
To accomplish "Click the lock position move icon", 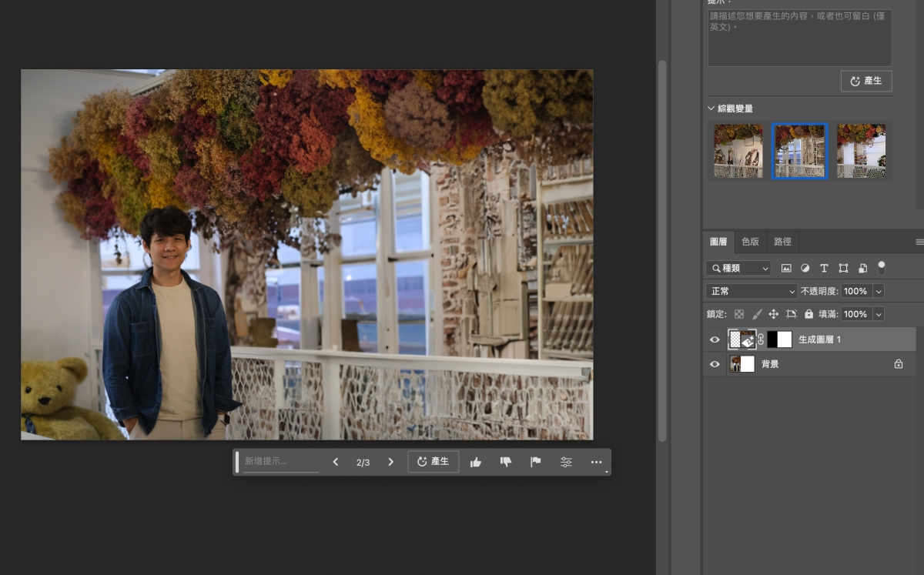I will 774,314.
